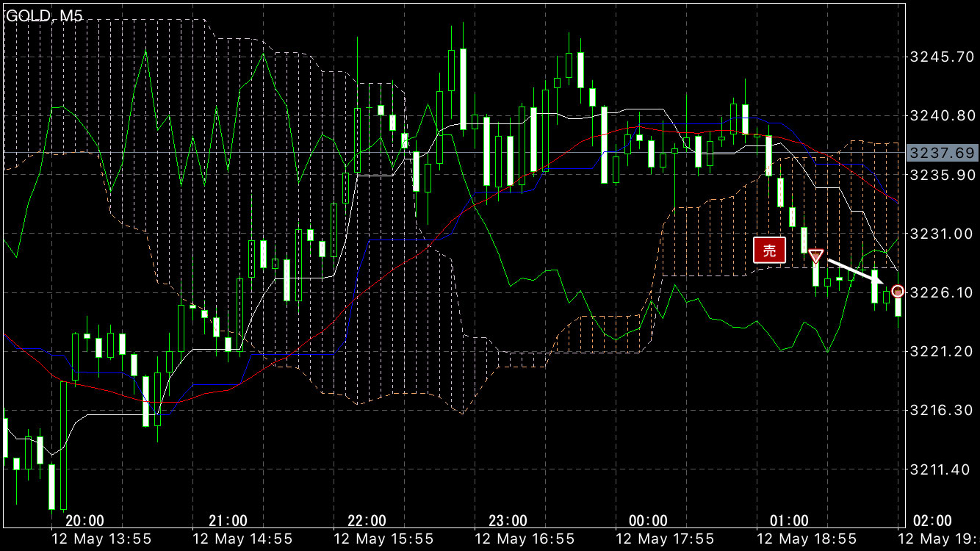This screenshot has height=551, width=980.
Task: Click price level 3240.80
Action: (942, 115)
